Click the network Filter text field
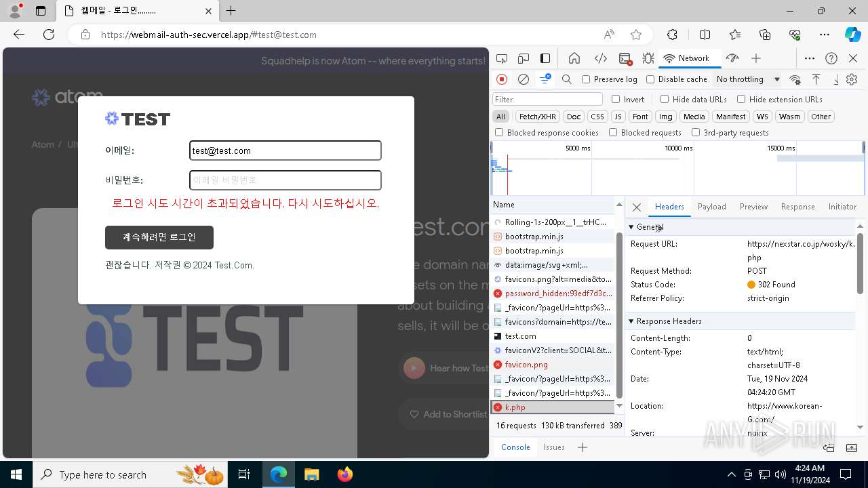This screenshot has height=488, width=868. [547, 99]
